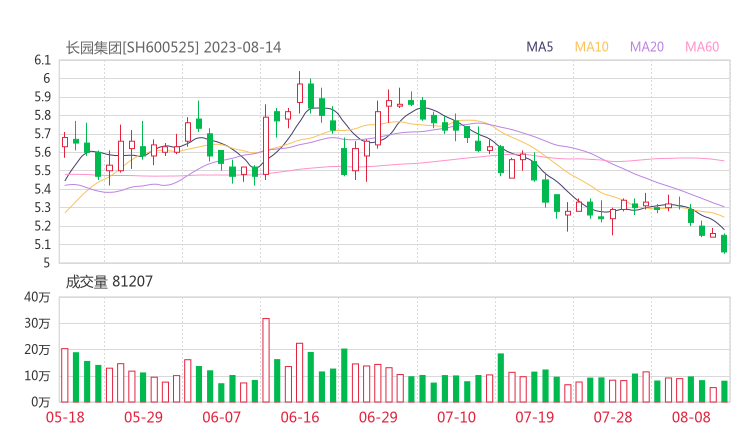Screen dimensions: 740x440
Task: Click the 05-29 date axis label
Action: click(143, 417)
